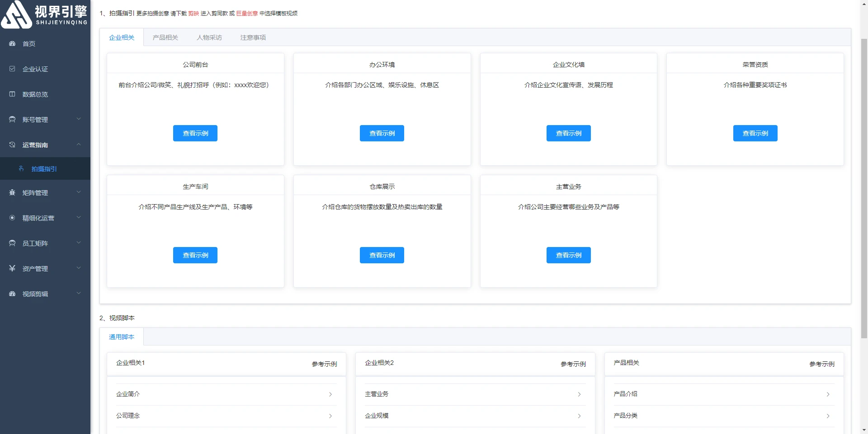Image resolution: width=868 pixels, height=434 pixels.
Task: Open the 主营业务 script row chevron
Action: [579, 395]
